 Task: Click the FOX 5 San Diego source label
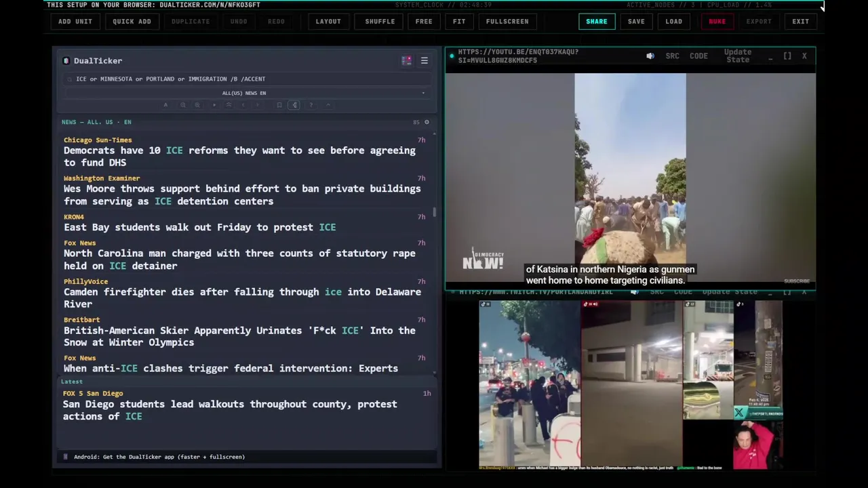coord(93,393)
